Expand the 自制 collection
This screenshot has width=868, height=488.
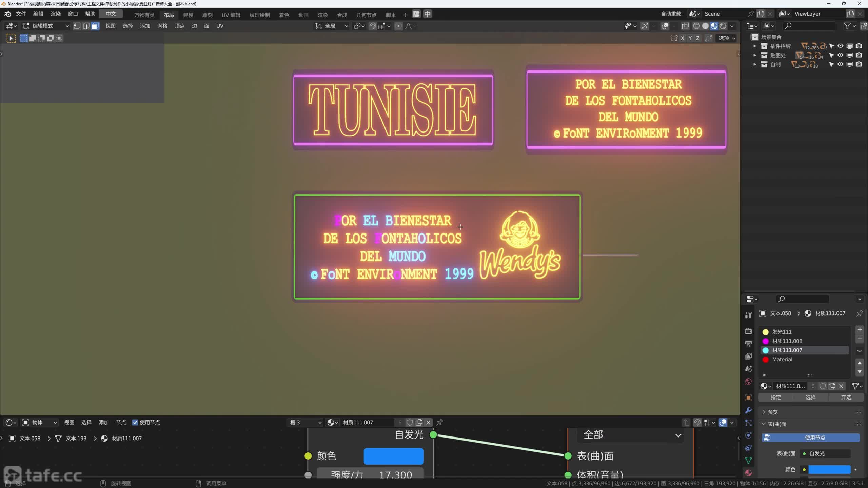click(x=755, y=64)
